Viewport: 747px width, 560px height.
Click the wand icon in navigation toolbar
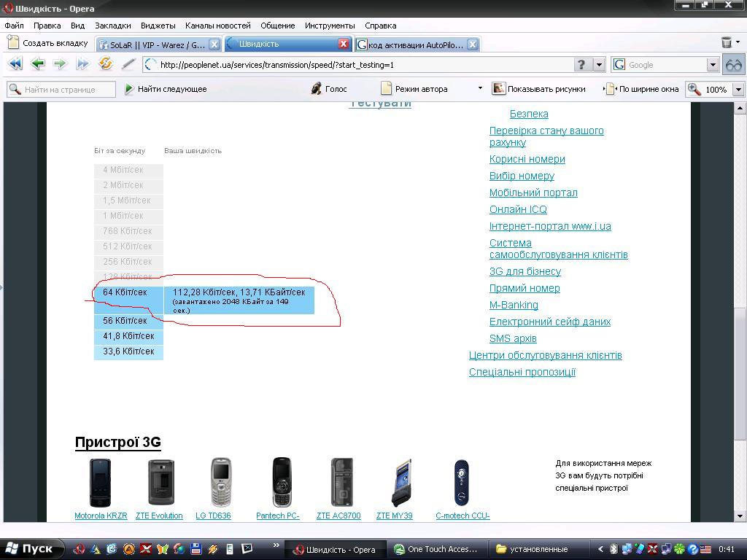tap(128, 64)
